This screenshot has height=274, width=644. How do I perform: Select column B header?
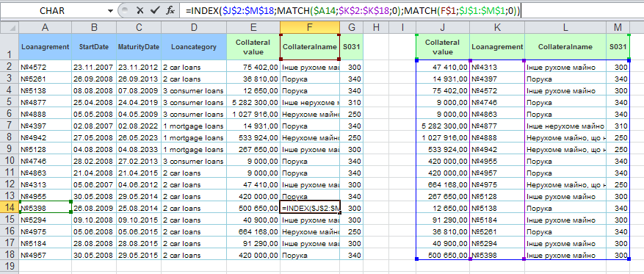pos(94,27)
